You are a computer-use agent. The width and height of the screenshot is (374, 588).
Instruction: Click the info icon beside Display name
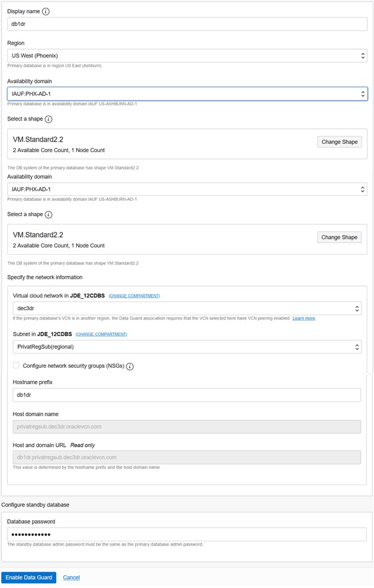[47, 11]
